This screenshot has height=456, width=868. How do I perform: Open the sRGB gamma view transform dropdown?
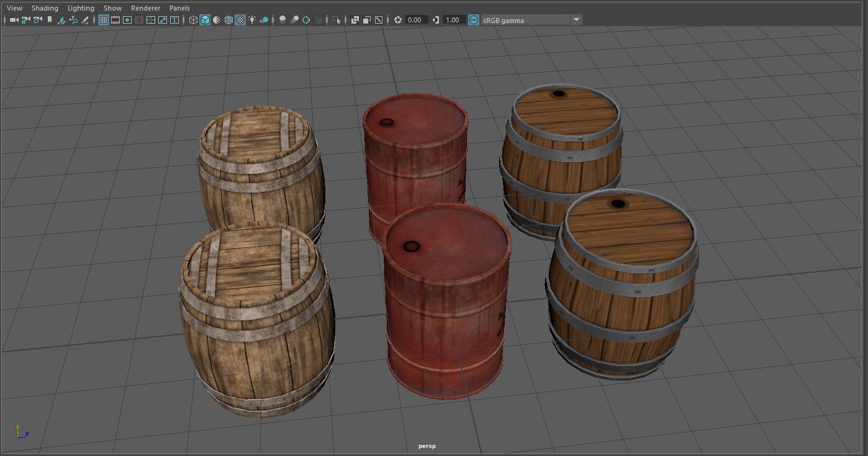[576, 19]
